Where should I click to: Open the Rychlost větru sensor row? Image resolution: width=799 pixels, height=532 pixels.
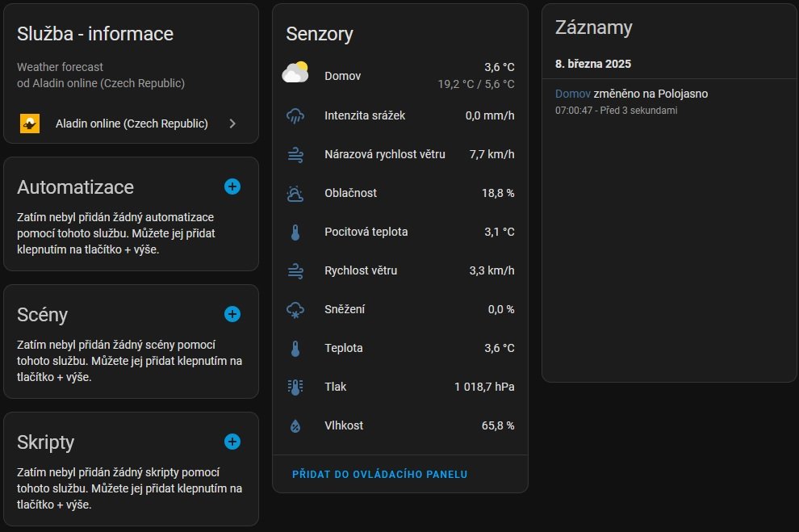pos(399,270)
